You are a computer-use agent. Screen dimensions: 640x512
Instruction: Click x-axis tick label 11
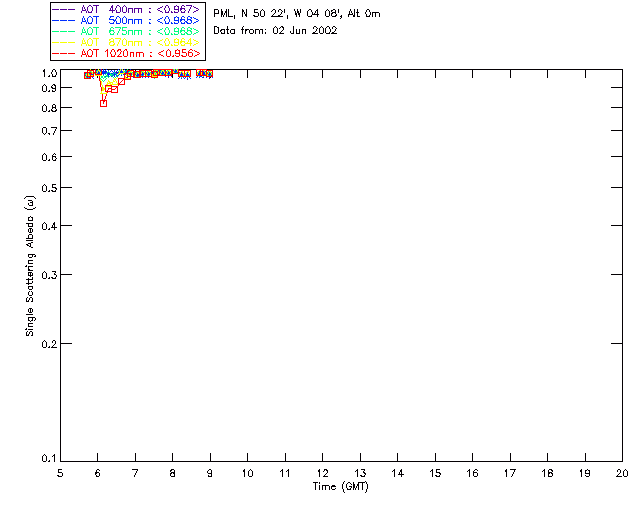click(285, 473)
